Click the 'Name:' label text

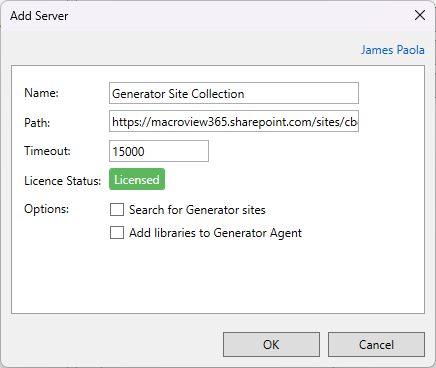coord(41,93)
